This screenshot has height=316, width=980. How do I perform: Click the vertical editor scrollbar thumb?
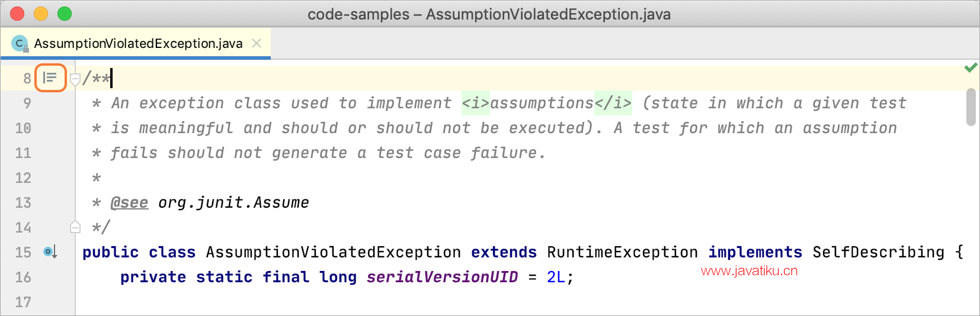tap(971, 107)
